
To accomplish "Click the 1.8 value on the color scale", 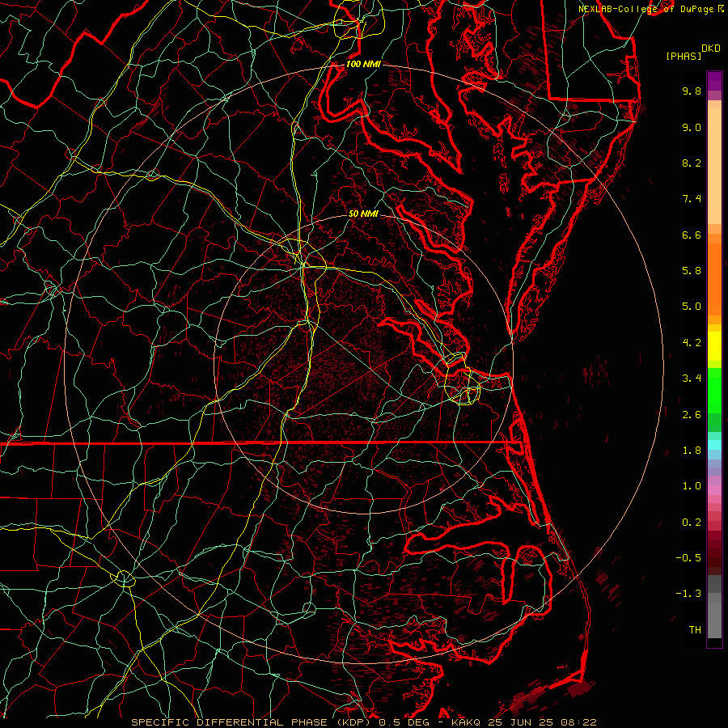I will pos(692,451).
